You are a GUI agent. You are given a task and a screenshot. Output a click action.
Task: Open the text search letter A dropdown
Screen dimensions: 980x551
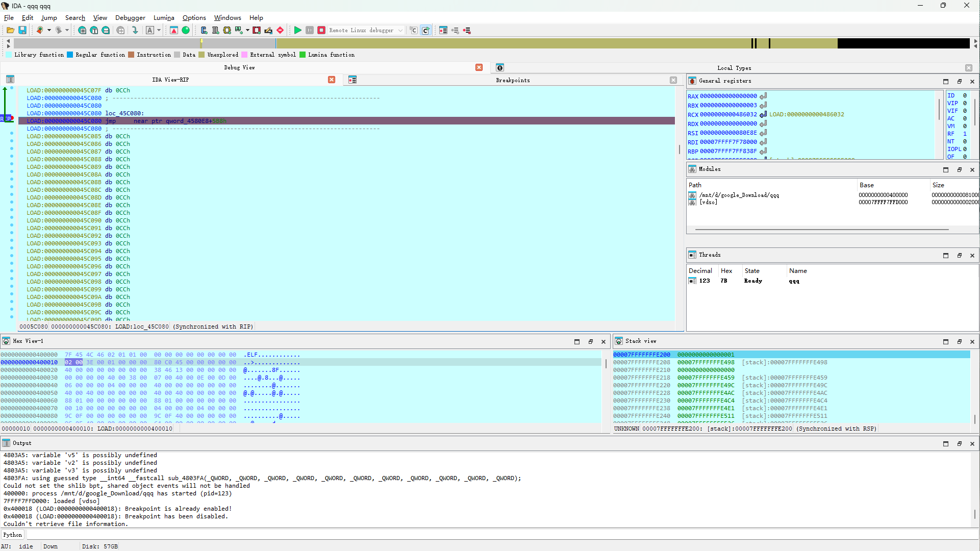pyautogui.click(x=159, y=31)
